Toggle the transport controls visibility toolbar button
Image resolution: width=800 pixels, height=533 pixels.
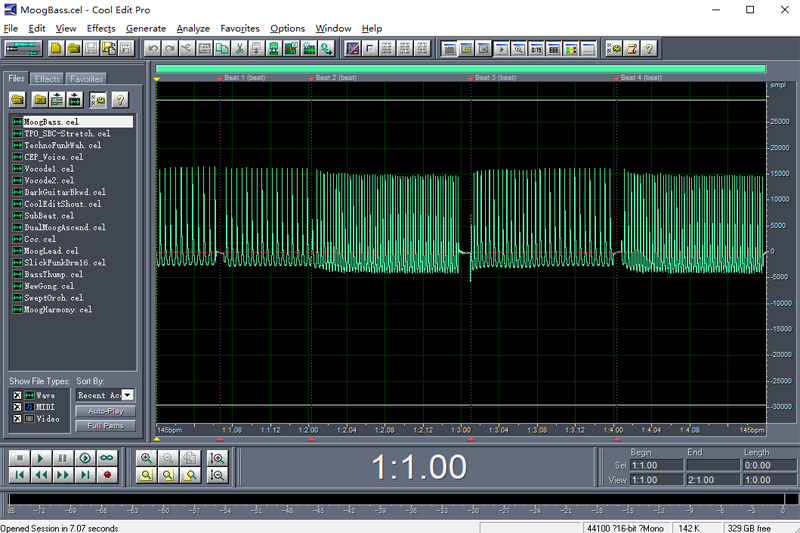point(502,48)
